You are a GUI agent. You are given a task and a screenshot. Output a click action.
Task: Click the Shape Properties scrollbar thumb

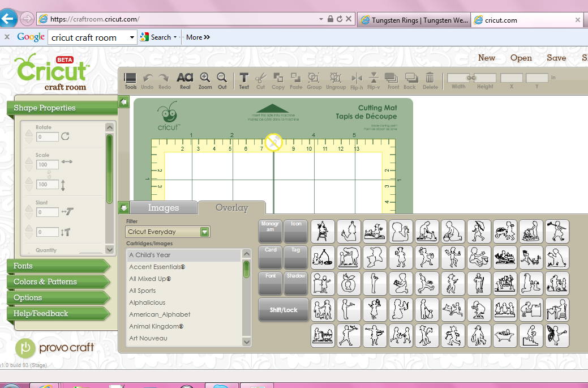(109, 169)
